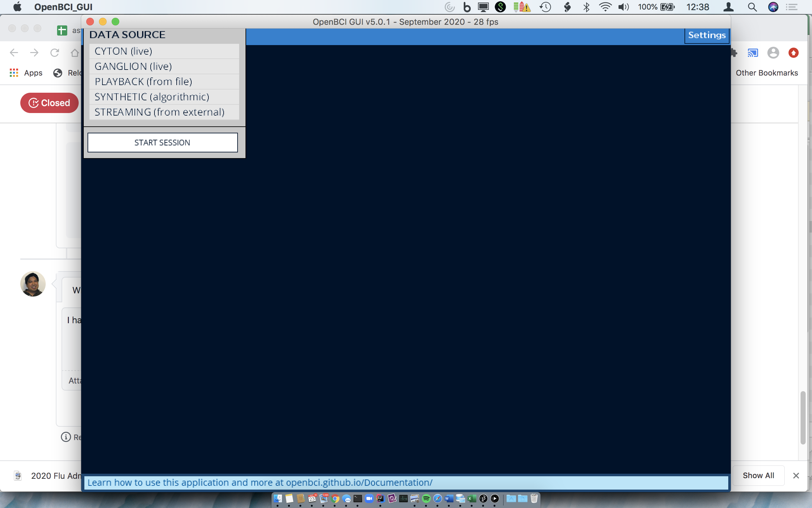Click the browser back arrow
This screenshot has width=812, height=508.
coord(14,53)
